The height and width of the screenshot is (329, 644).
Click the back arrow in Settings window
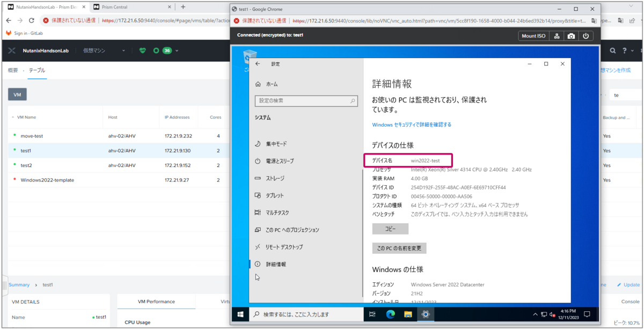258,64
